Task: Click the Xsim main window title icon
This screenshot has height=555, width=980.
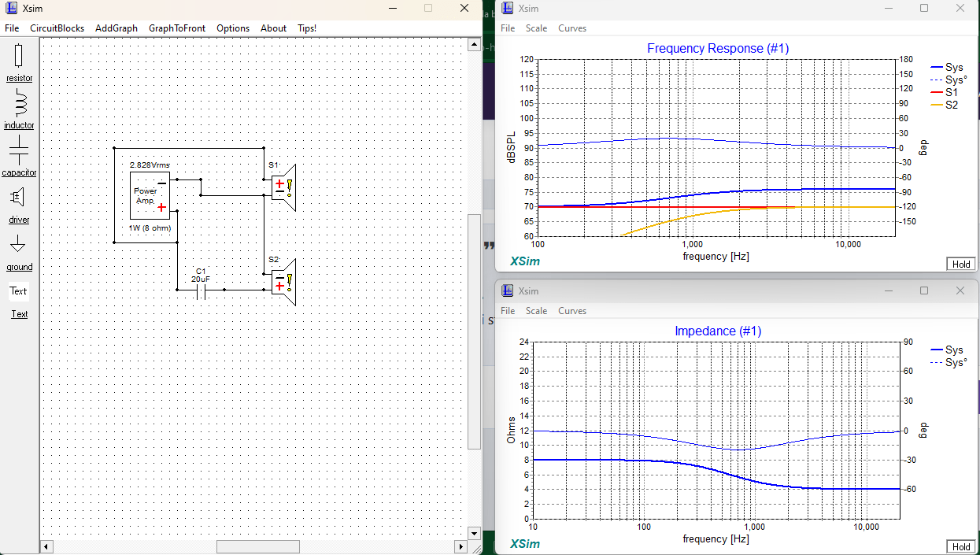Action: pyautogui.click(x=11, y=8)
